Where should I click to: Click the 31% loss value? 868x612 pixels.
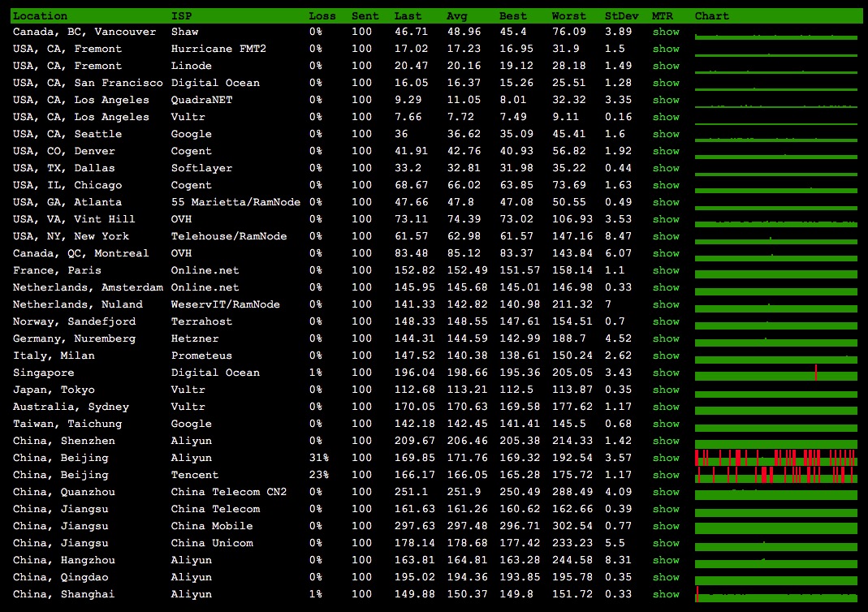click(319, 458)
